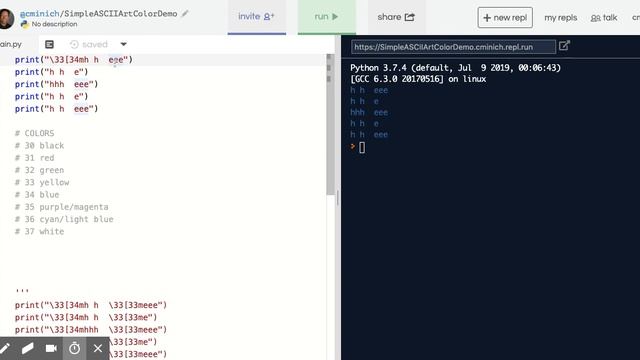Edit repl name with pencil icon
The height and width of the screenshot is (360, 640).
click(x=185, y=13)
